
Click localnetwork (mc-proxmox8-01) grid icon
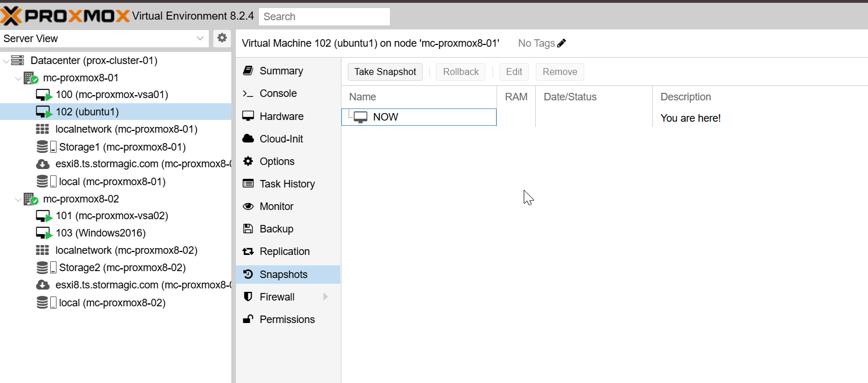click(42, 129)
